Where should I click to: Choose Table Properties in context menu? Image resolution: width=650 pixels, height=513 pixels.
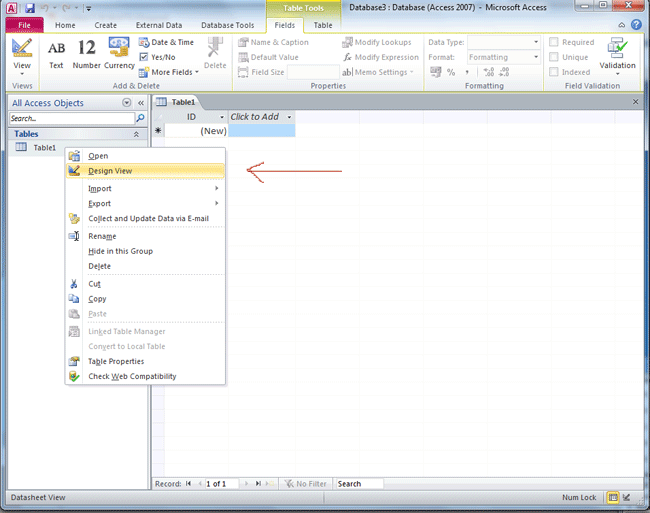pos(145,361)
